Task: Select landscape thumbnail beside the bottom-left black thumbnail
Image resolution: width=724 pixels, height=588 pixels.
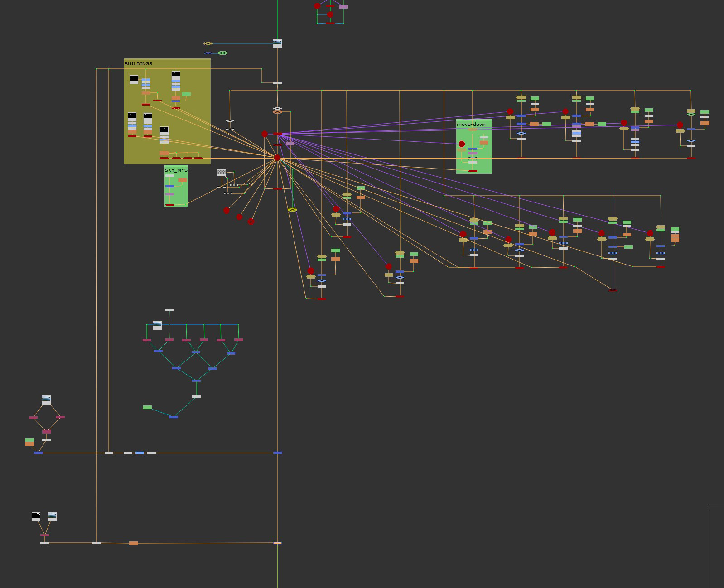Action: click(x=52, y=517)
